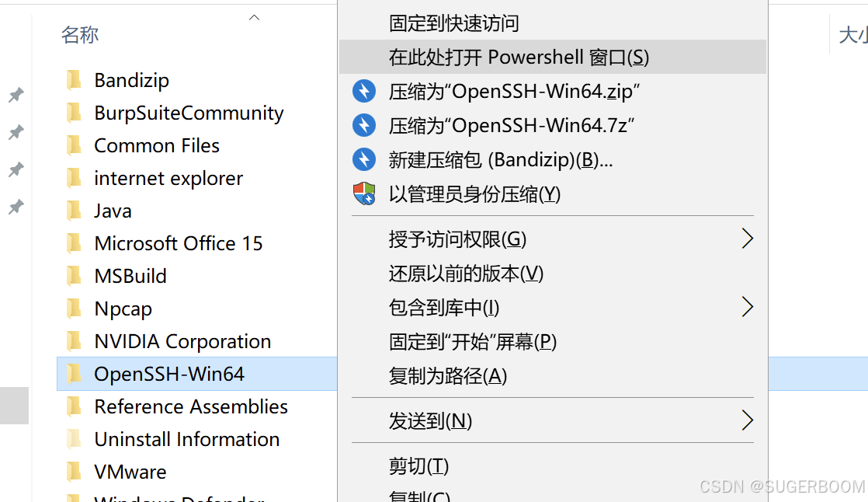Click the BurpSuiteCommunity folder icon
This screenshot has width=868, height=502.
[x=74, y=113]
